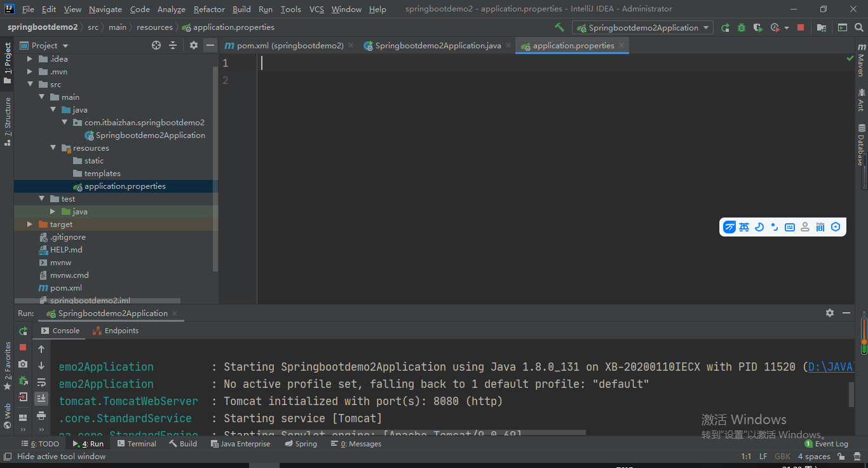
Task: Toggle soft-wrap in console
Action: point(41,382)
